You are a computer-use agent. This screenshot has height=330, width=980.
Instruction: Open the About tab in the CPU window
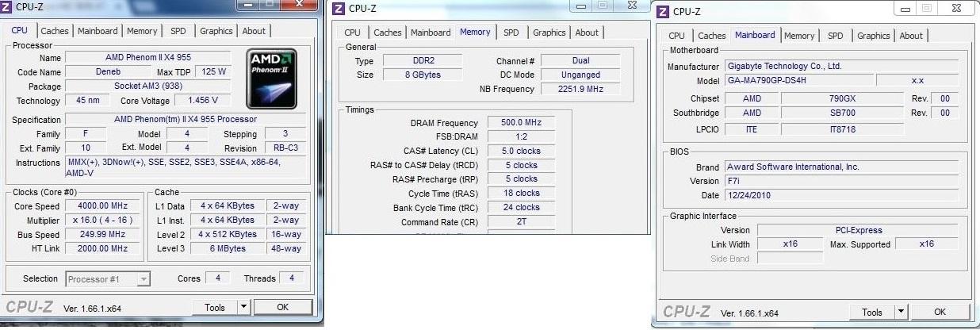tap(254, 31)
